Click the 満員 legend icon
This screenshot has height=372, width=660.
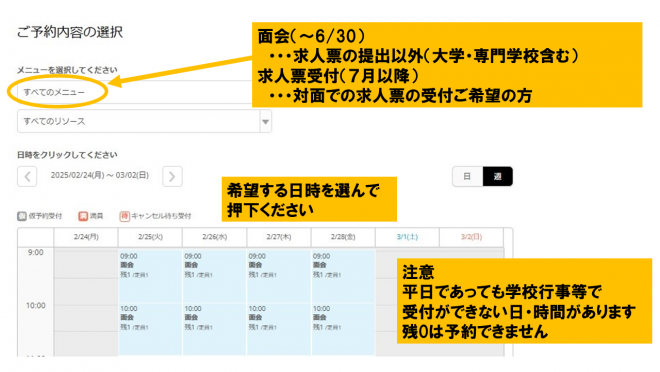pos(83,216)
